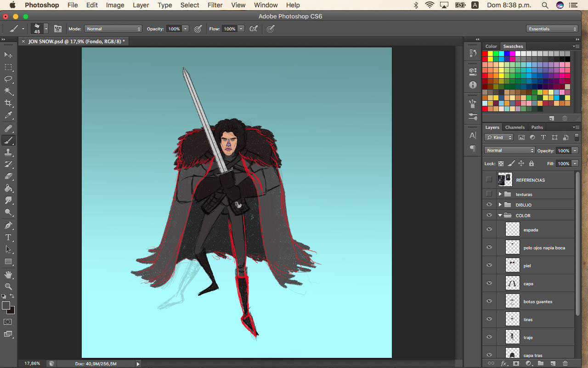Expand the texturas group
Image resolution: width=588 pixels, height=368 pixels.
500,194
